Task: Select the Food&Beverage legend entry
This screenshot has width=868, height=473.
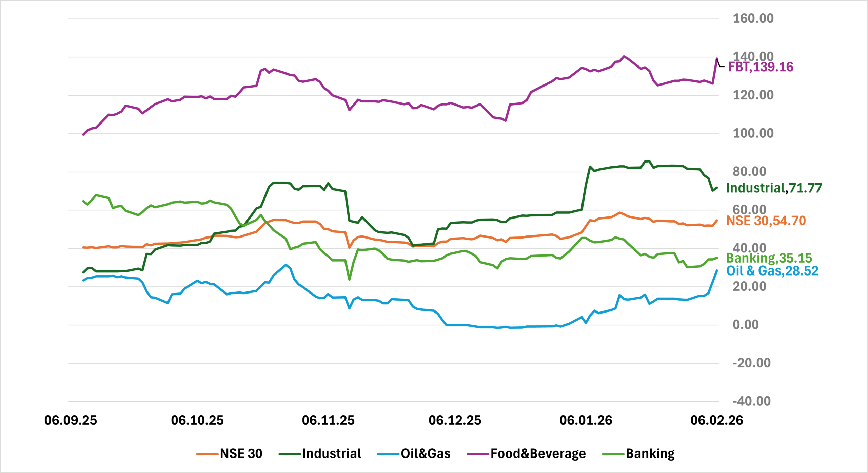Action: point(538,454)
